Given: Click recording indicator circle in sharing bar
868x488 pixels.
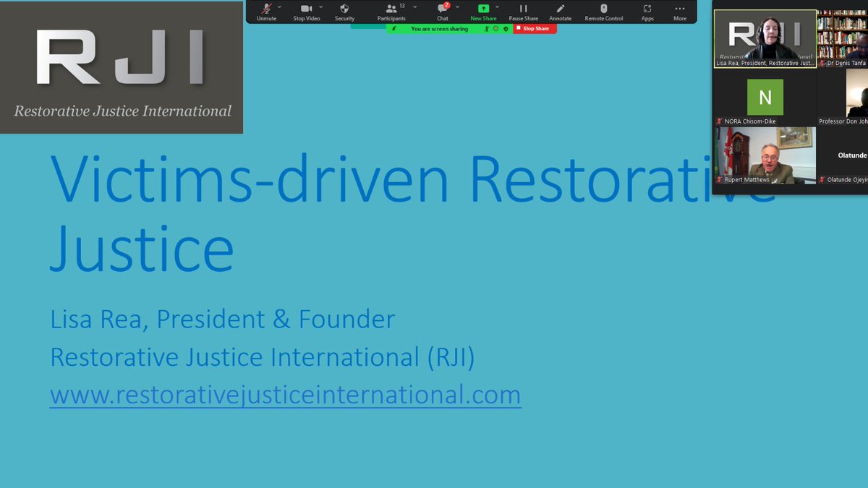Looking at the screenshot, I should point(496,29).
